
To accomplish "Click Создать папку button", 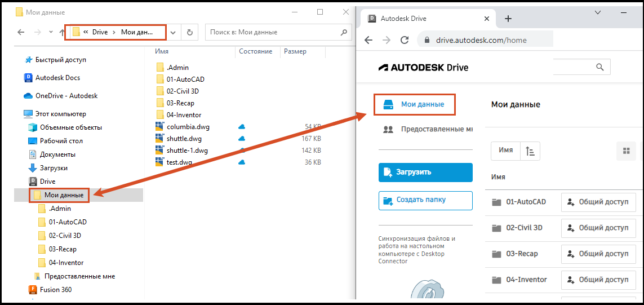I will (x=425, y=201).
